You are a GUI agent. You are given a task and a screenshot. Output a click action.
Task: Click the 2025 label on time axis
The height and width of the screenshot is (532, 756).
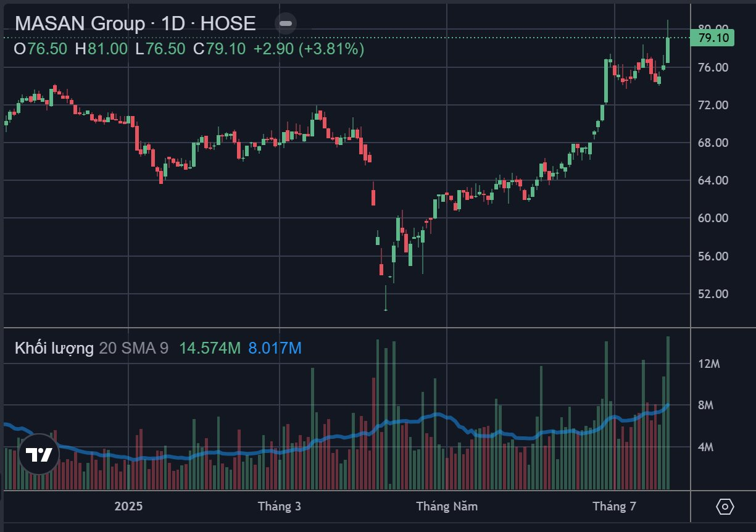(x=128, y=507)
